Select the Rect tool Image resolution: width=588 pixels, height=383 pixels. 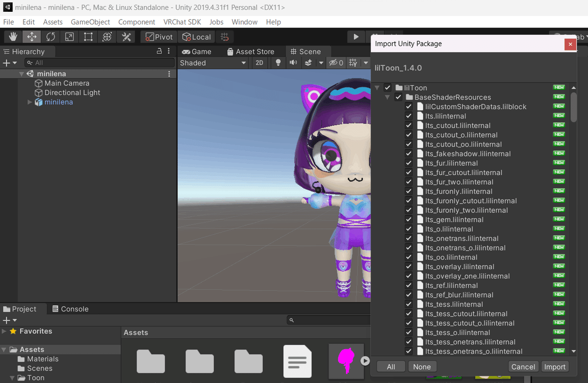[x=88, y=37]
